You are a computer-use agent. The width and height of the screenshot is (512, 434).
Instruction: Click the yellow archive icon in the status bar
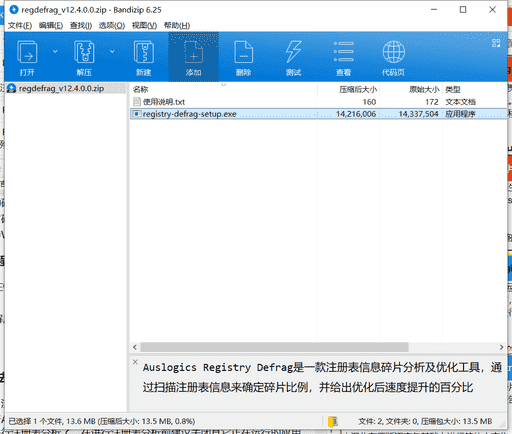tap(333, 421)
